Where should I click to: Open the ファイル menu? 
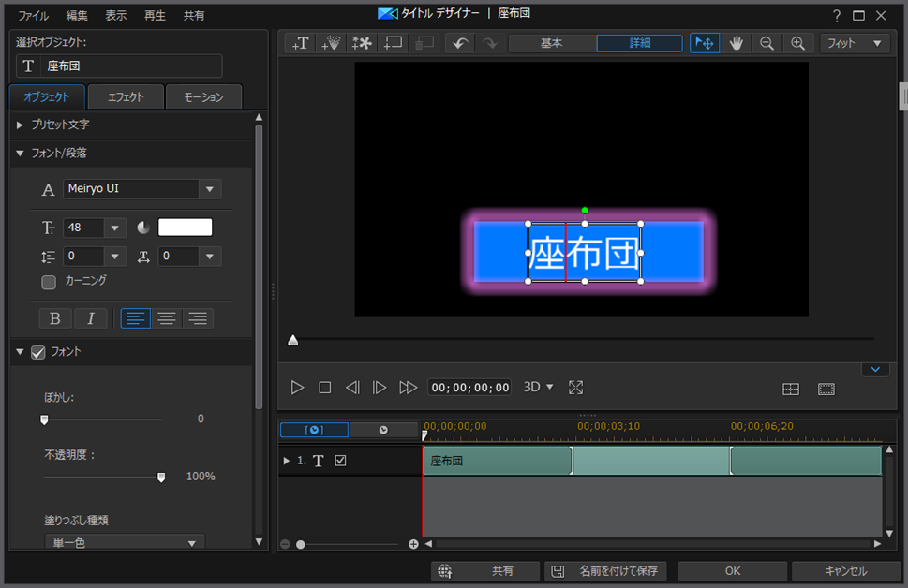34,16
